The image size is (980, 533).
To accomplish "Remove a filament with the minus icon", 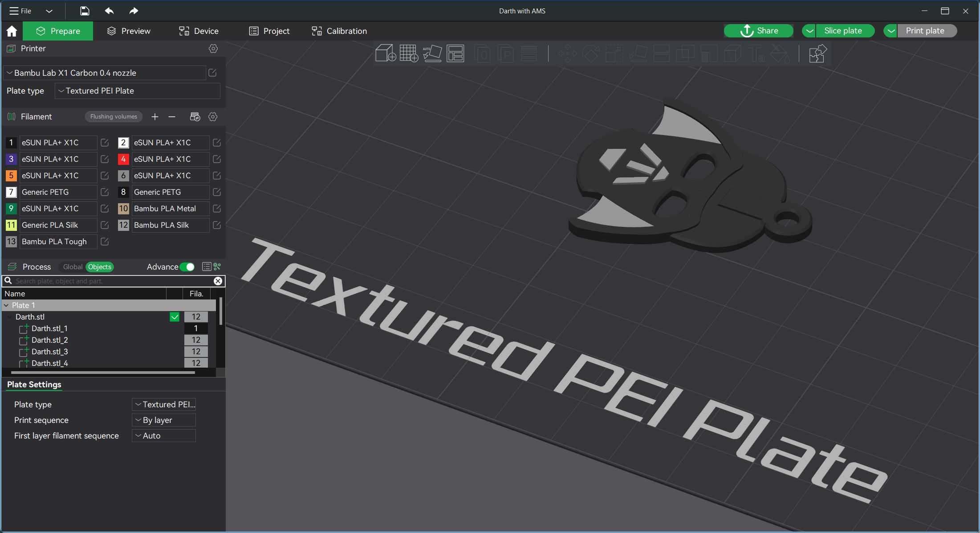I will pyautogui.click(x=172, y=117).
